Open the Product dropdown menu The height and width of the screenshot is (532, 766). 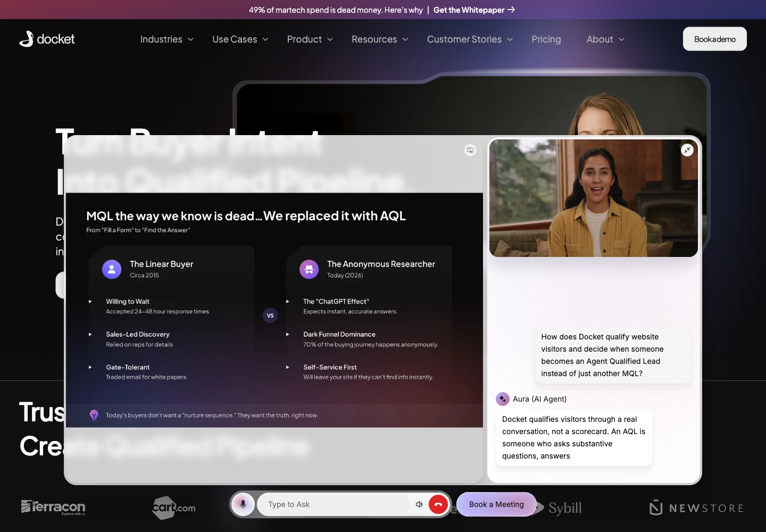click(310, 39)
